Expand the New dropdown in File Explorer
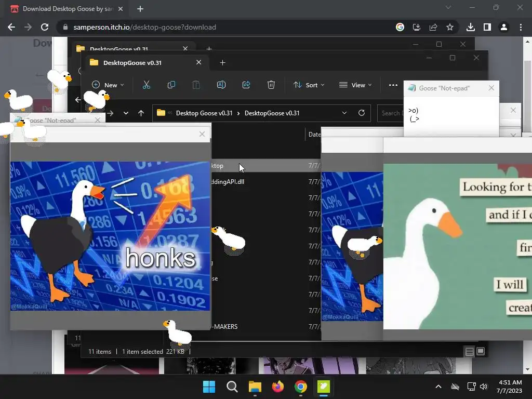This screenshot has height=399, width=532. [108, 85]
